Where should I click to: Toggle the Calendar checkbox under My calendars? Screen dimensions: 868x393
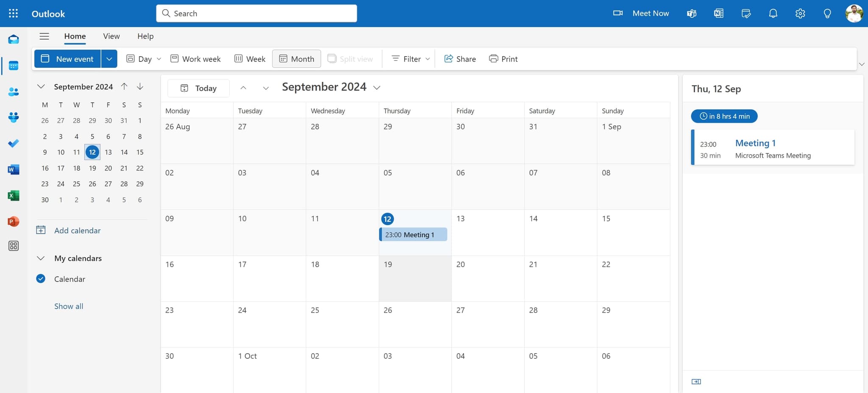[x=40, y=279]
